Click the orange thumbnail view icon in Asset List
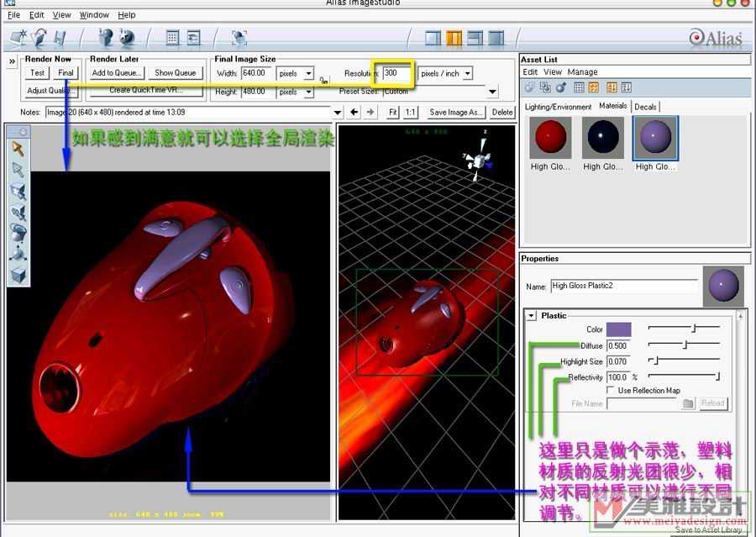 [594, 87]
